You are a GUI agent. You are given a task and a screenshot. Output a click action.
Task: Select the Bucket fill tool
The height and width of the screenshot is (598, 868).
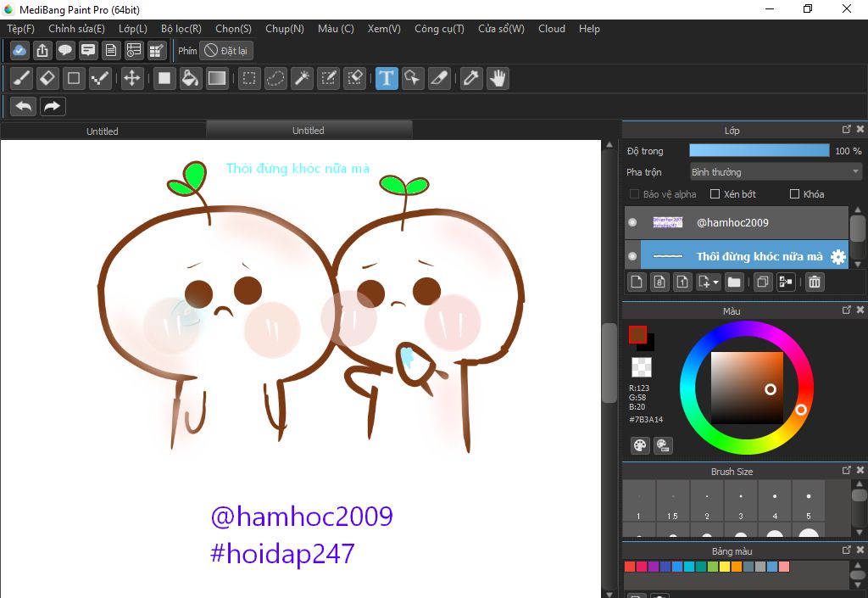pos(191,79)
